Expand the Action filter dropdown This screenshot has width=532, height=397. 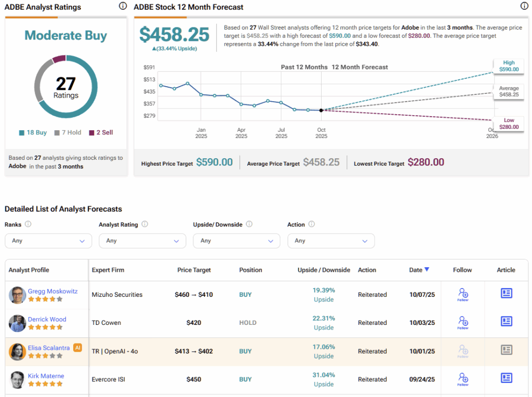click(330, 241)
